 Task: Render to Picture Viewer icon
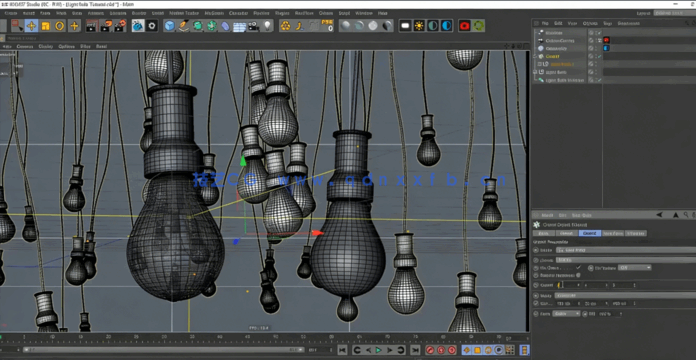[x=106, y=26]
